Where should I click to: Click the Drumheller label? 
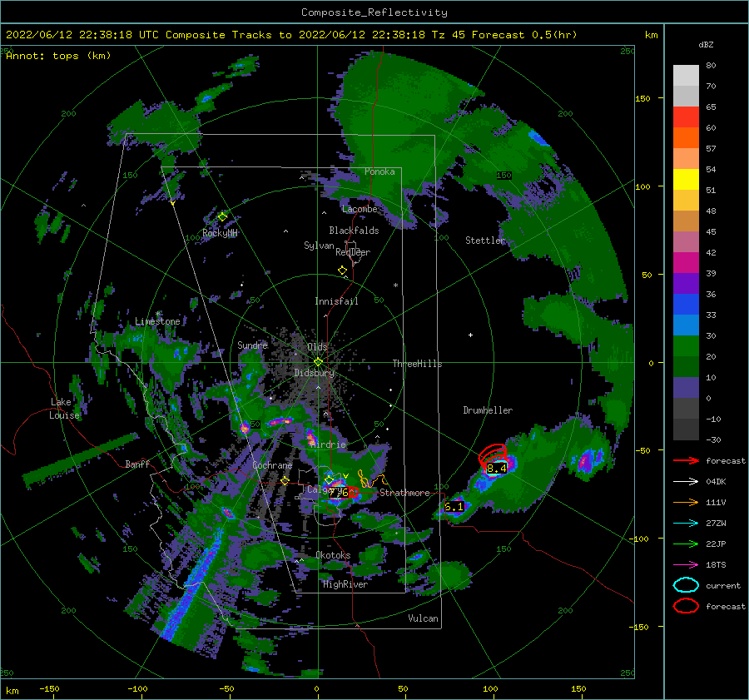(x=488, y=410)
